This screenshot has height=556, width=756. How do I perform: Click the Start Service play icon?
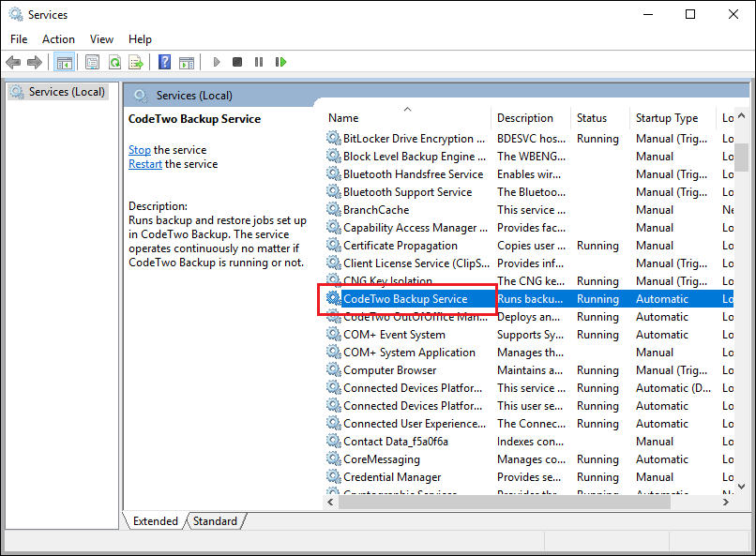(217, 62)
